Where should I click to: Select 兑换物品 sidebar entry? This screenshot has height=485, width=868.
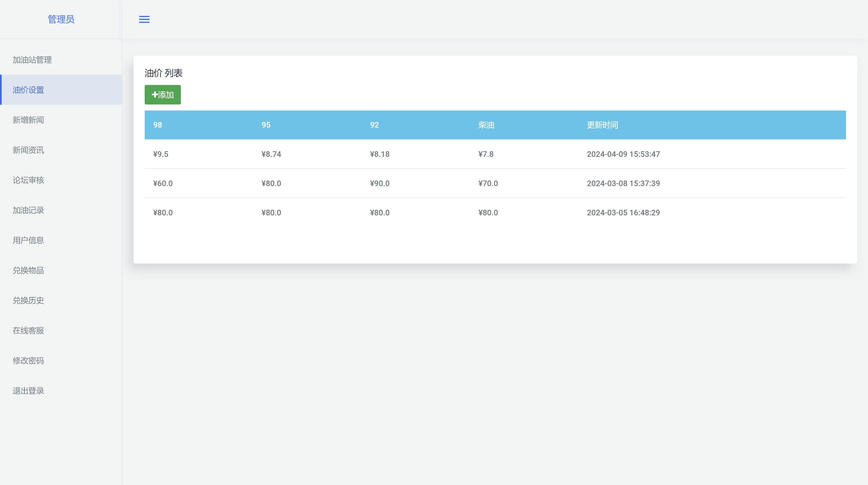pos(61,270)
